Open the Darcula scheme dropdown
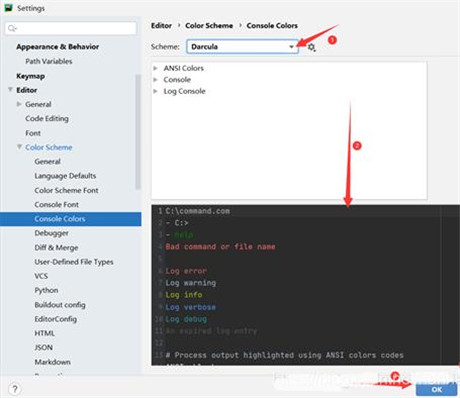Screen dimensions: 460x398 pos(242,47)
